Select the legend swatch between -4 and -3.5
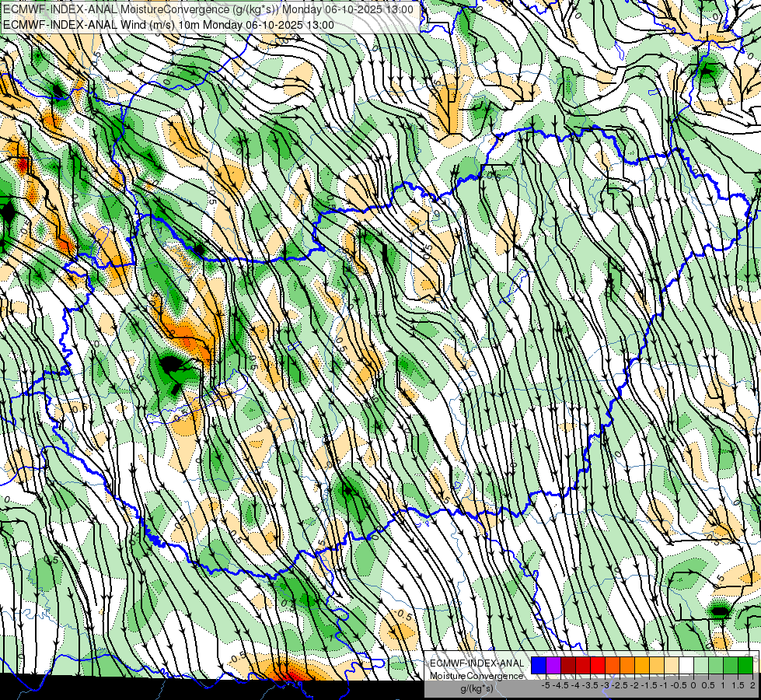This screenshot has width=761, height=700. 583,666
